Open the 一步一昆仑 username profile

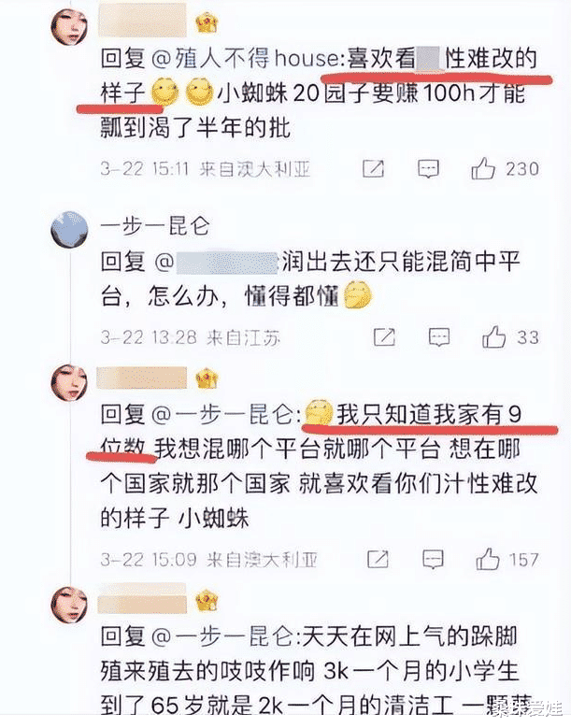[x=155, y=226]
